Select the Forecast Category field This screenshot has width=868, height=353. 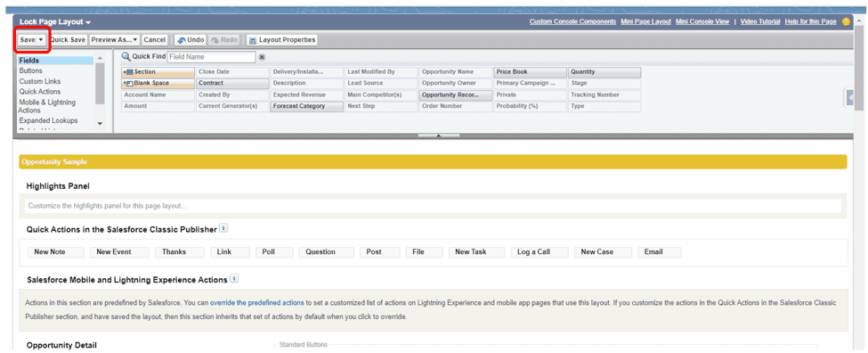click(x=306, y=106)
